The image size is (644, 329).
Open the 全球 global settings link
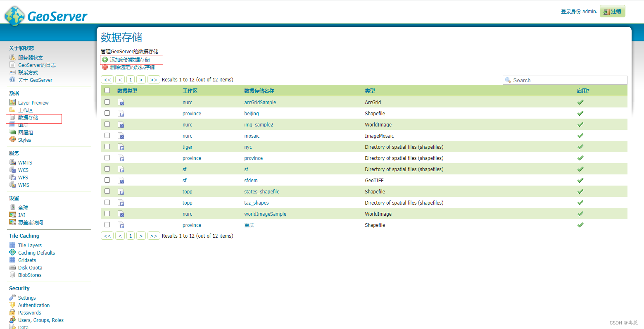coord(23,207)
